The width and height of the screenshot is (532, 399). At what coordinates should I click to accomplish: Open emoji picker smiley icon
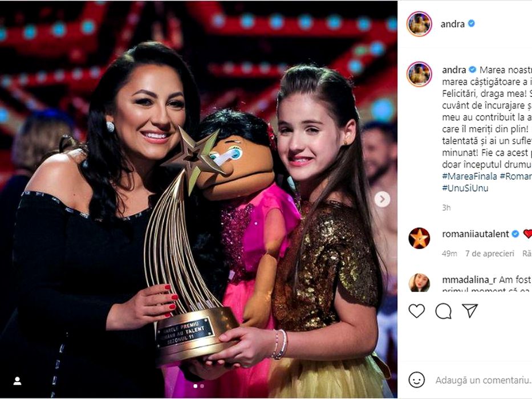pos(416,380)
